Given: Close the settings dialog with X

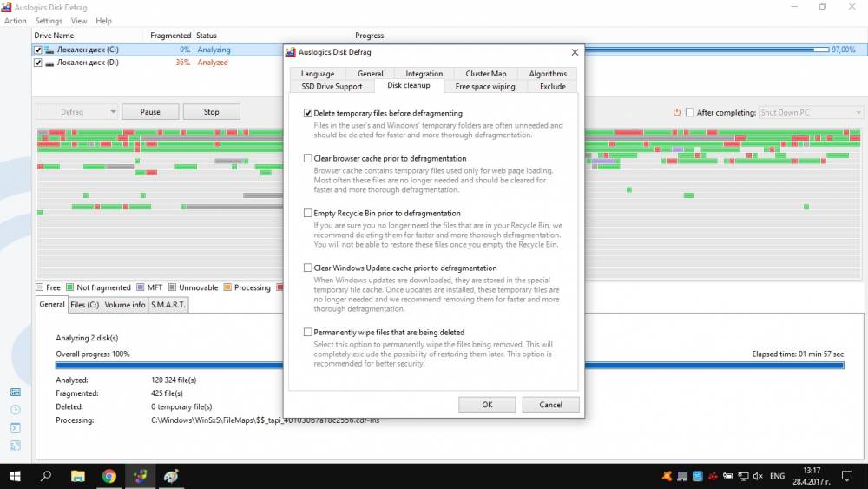Looking at the screenshot, I should (x=575, y=52).
